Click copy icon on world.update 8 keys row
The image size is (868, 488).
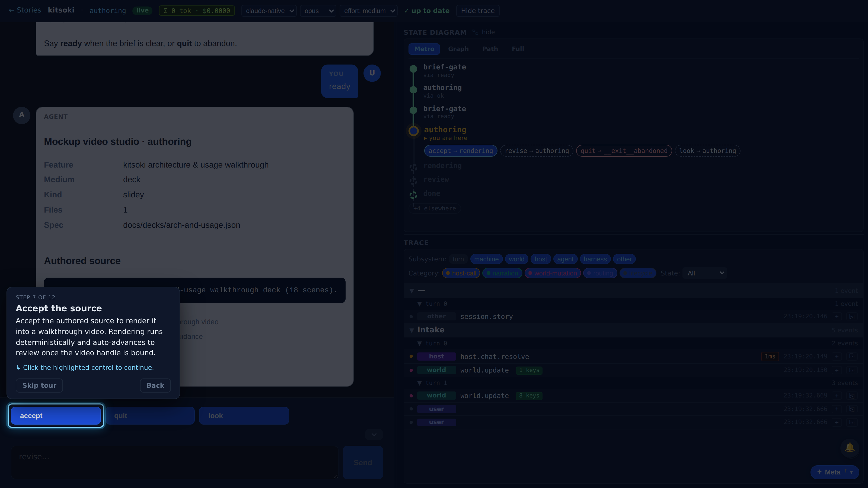[851, 396]
